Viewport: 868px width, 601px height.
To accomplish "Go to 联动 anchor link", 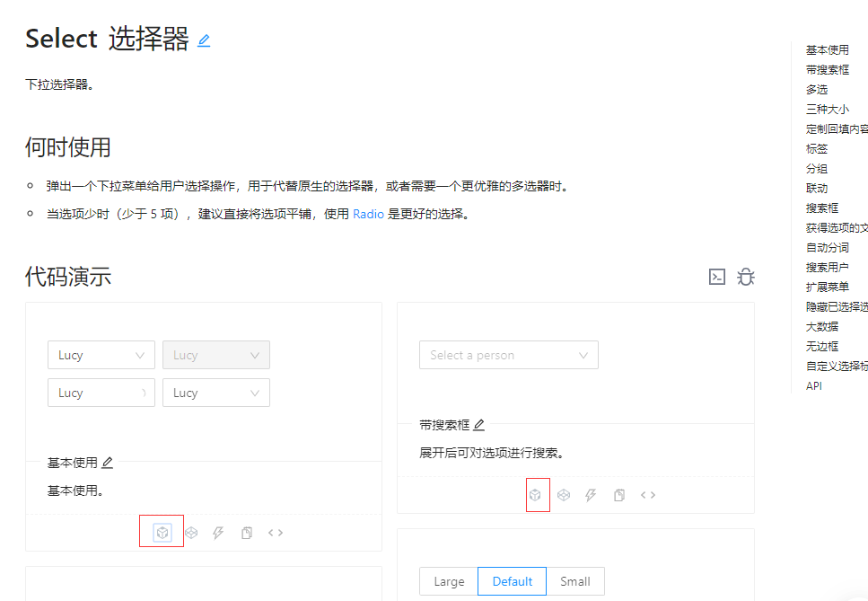I will pyautogui.click(x=817, y=189).
